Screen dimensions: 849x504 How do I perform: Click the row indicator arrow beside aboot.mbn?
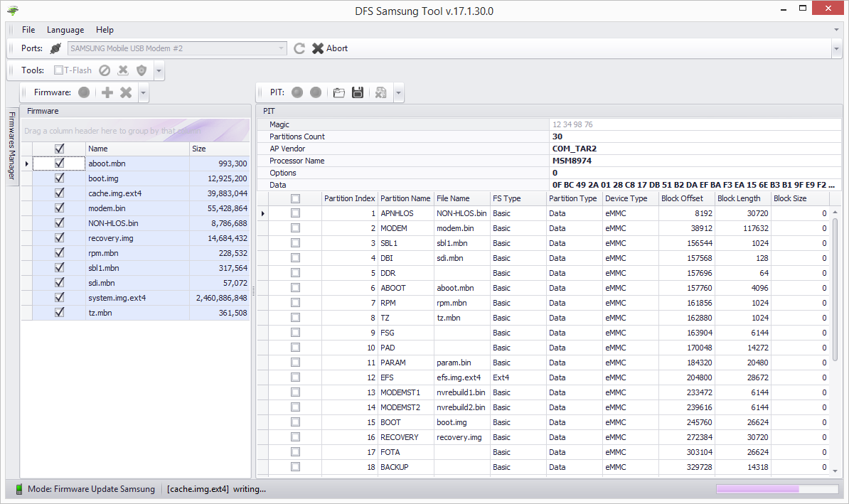tap(26, 163)
